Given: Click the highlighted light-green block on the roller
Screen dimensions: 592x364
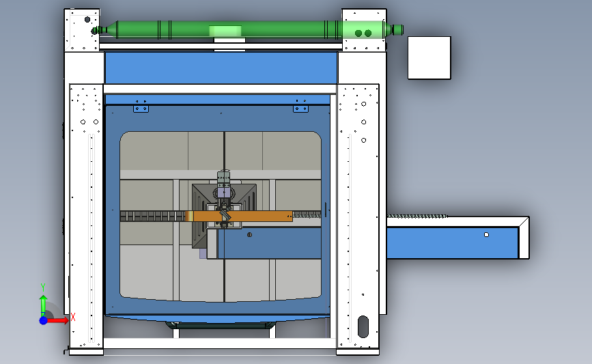Looking at the screenshot, I should tap(225, 31).
